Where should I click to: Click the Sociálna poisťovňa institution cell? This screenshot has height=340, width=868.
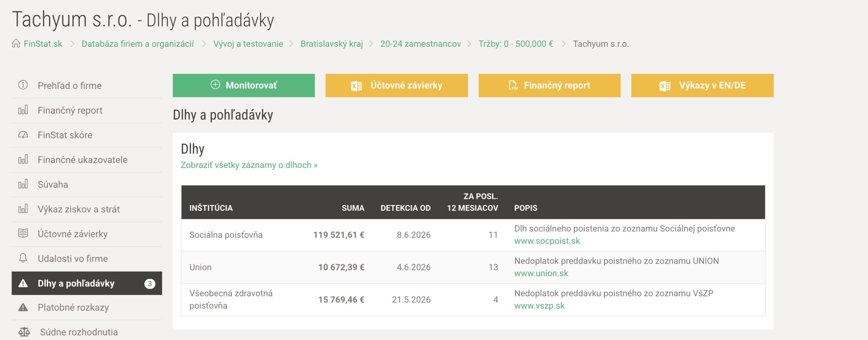226,235
